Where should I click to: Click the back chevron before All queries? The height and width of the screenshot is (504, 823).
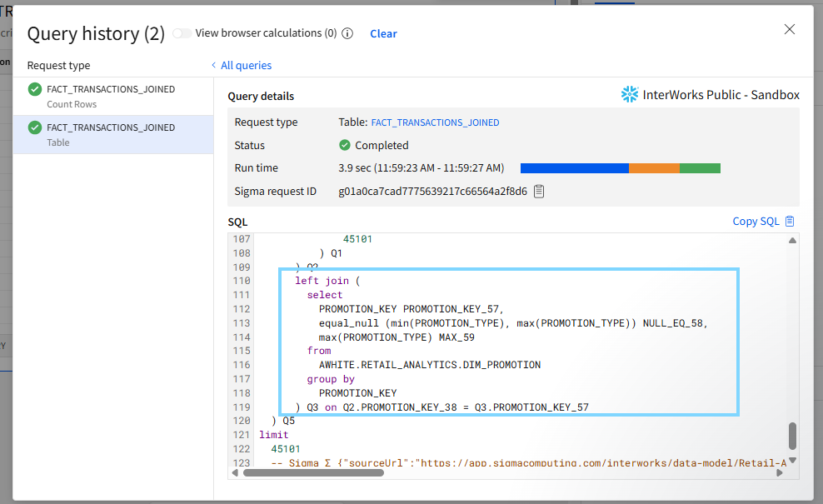pyautogui.click(x=213, y=65)
